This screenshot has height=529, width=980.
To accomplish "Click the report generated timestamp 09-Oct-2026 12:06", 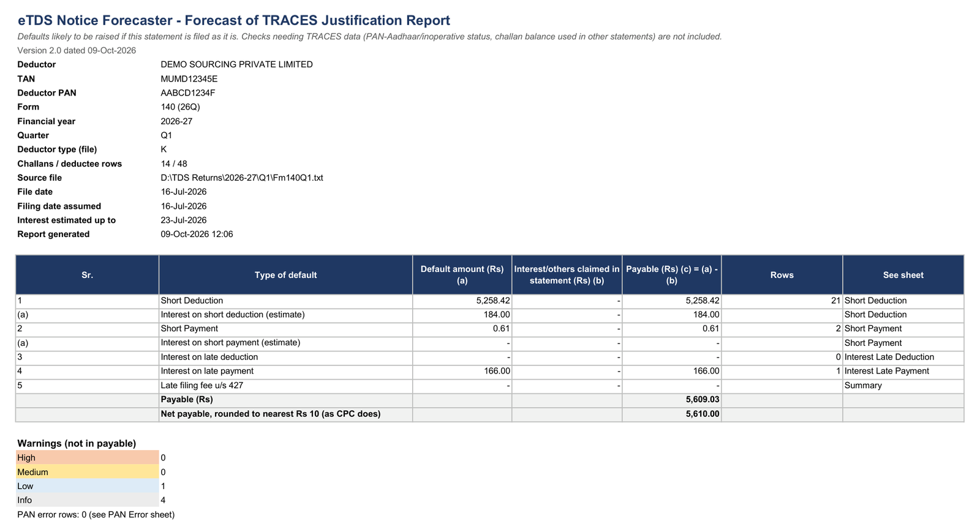I will click(197, 234).
